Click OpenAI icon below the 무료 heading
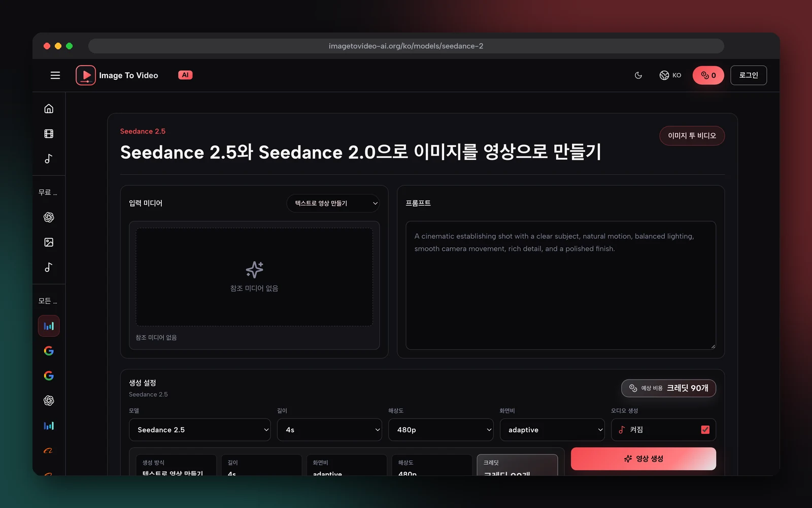This screenshot has width=812, height=508. (x=49, y=217)
